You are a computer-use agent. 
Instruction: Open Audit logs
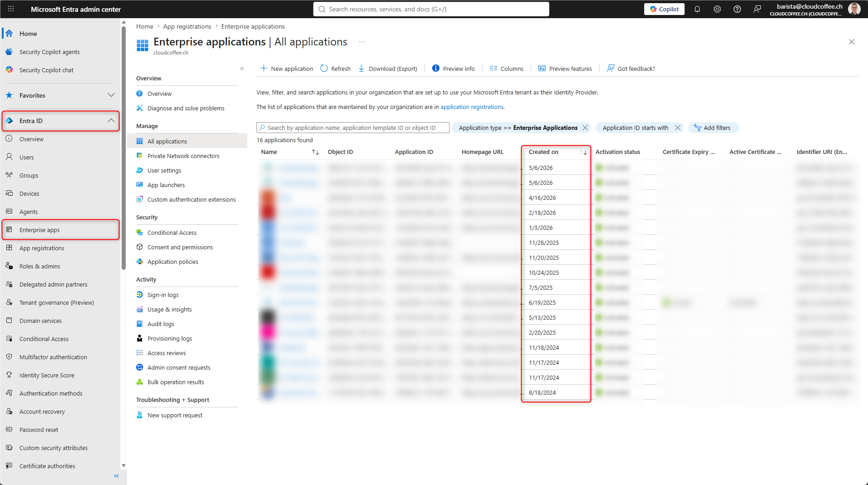point(161,324)
